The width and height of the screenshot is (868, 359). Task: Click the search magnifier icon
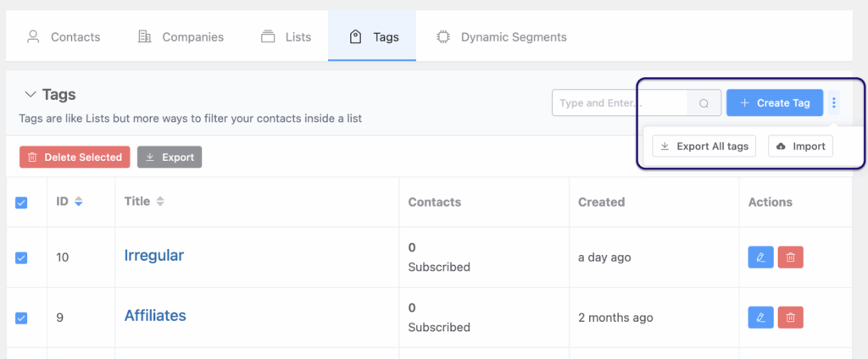coord(704,103)
